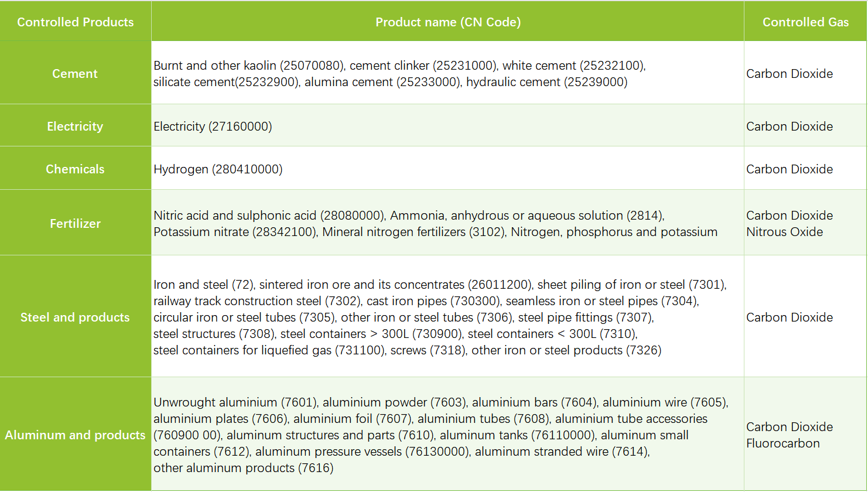Screen dimensions: 868x492
Task: Select the Chemicals row label
Action: coord(75,169)
